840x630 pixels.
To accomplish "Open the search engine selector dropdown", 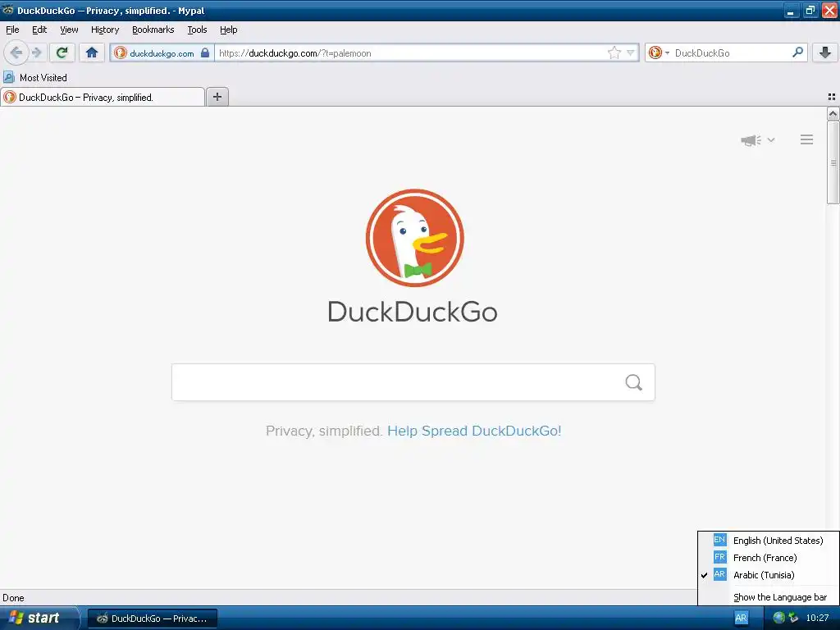I will 659,52.
